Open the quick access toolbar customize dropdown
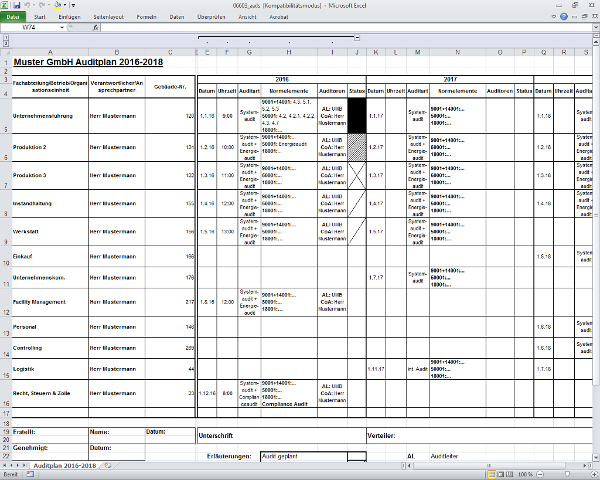This screenshot has width=600, height=480. click(x=73, y=5)
